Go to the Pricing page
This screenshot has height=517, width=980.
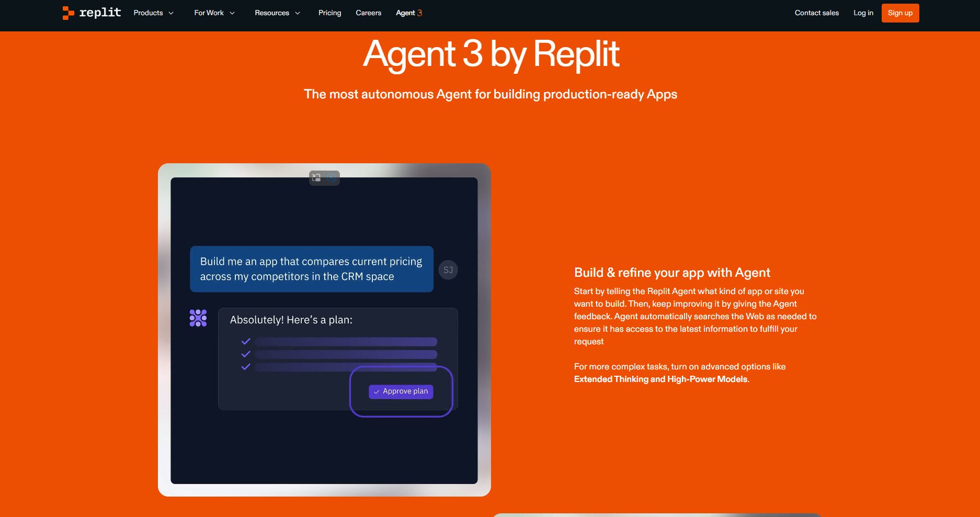point(329,13)
